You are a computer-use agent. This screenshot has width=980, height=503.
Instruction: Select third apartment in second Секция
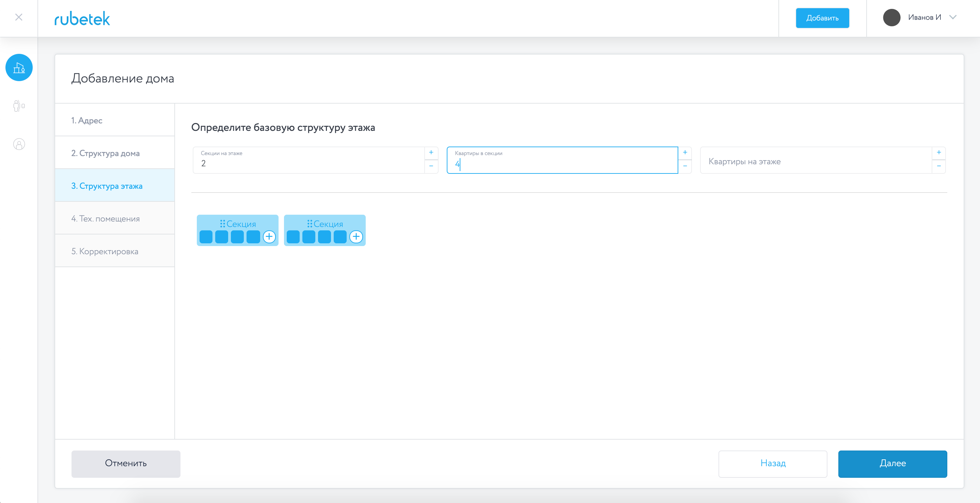(324, 237)
